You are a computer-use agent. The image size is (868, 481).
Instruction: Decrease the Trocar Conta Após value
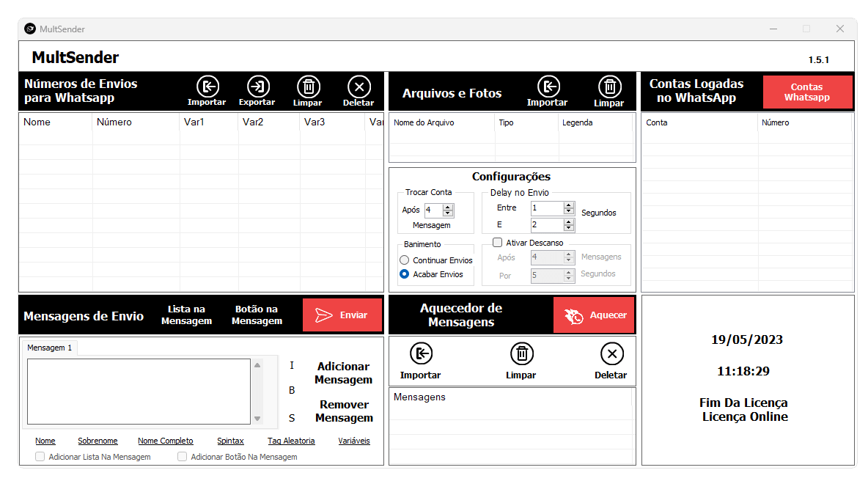tap(449, 213)
